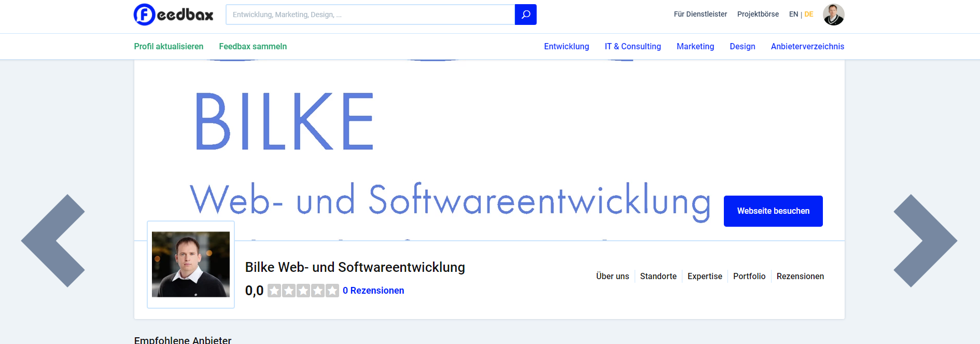Open Design category

(x=742, y=46)
